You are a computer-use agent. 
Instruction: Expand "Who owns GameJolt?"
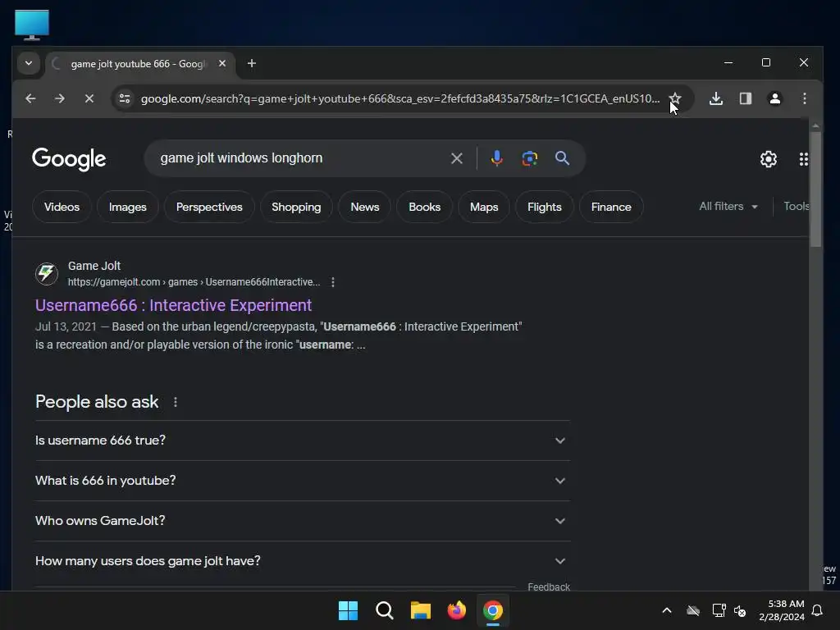303,521
